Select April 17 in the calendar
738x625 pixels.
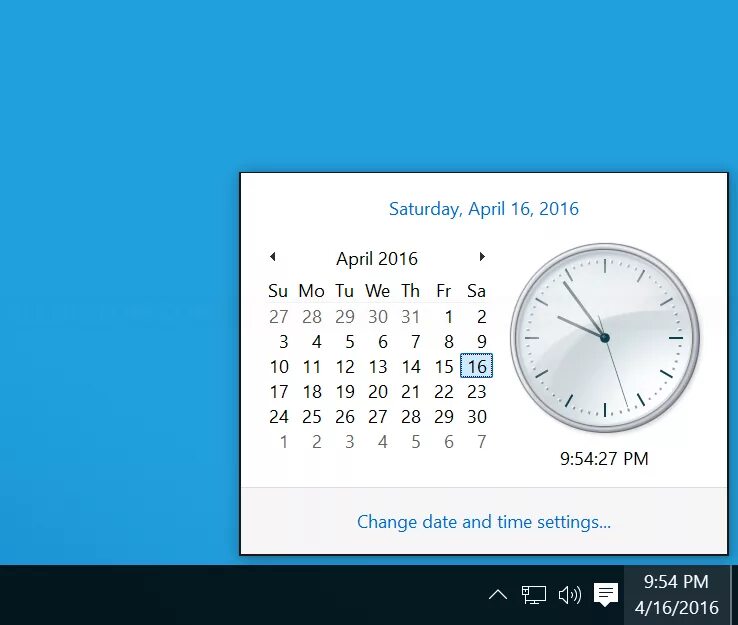[279, 392]
